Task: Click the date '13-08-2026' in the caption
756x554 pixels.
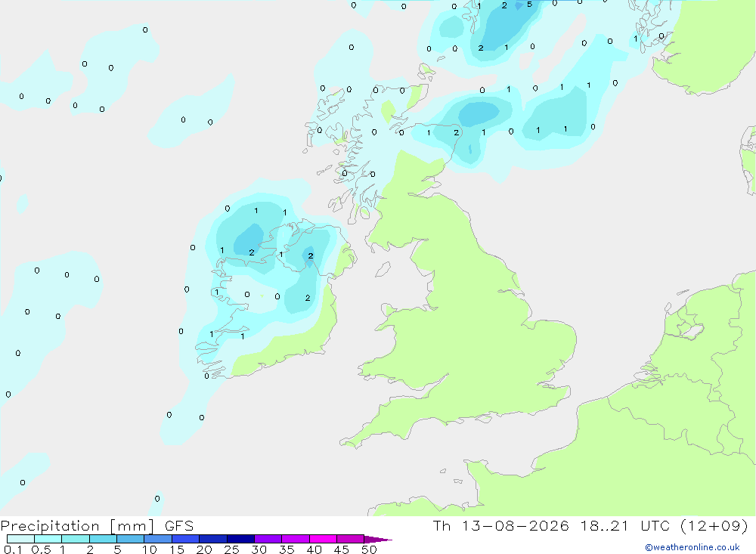Action: pyautogui.click(x=516, y=526)
